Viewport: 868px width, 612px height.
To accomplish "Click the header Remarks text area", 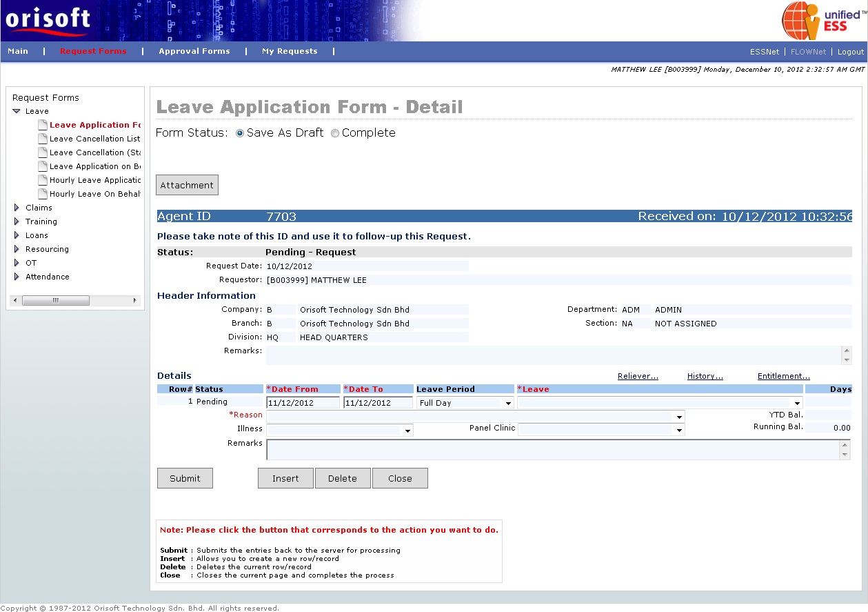I will pos(554,355).
